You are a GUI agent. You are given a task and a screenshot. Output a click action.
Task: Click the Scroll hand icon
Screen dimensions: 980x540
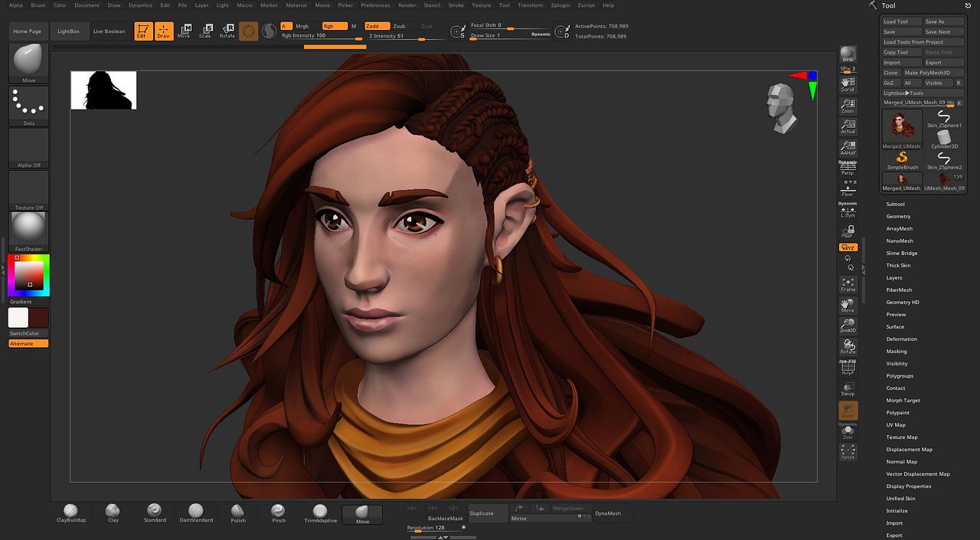pyautogui.click(x=848, y=84)
